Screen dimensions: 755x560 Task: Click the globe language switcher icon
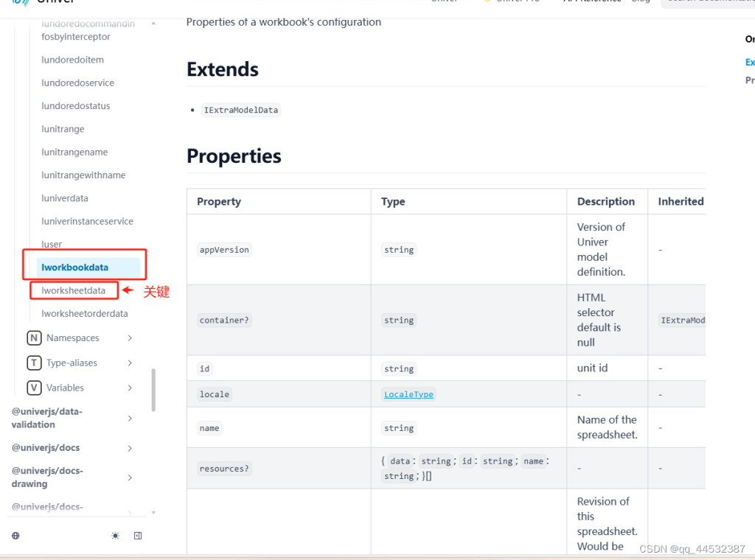click(x=16, y=536)
